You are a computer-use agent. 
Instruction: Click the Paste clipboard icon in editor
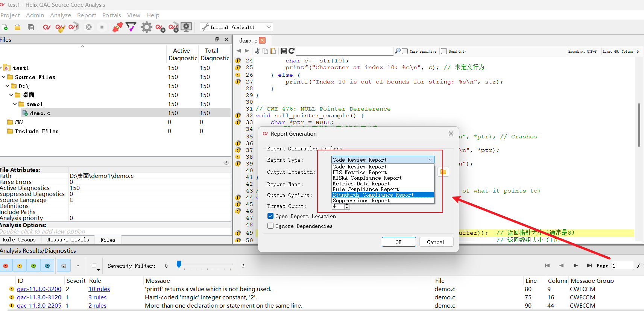273,51
